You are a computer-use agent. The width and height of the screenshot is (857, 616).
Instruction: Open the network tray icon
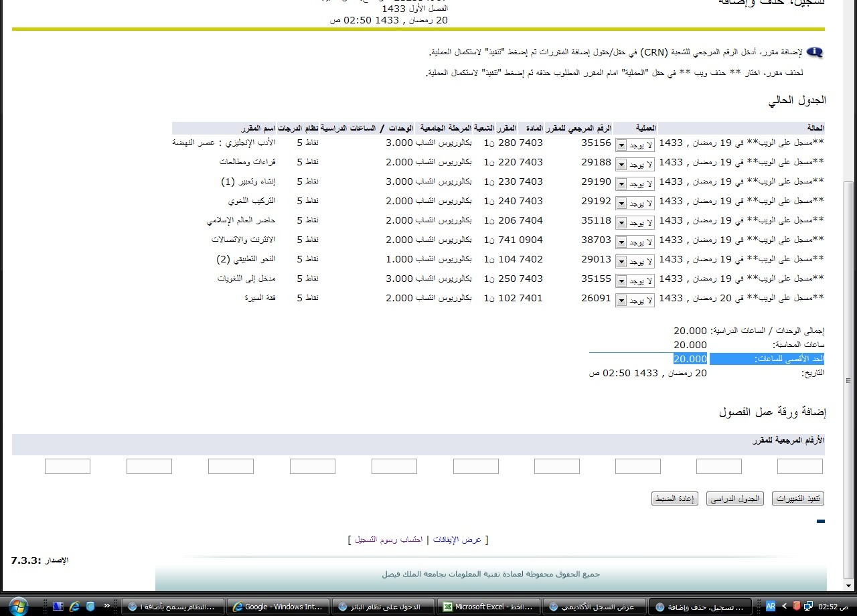coord(809,606)
